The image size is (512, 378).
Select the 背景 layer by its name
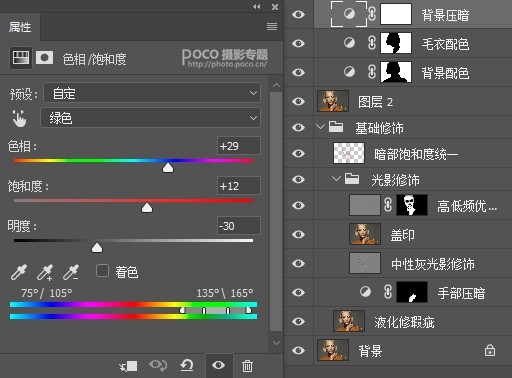(370, 351)
